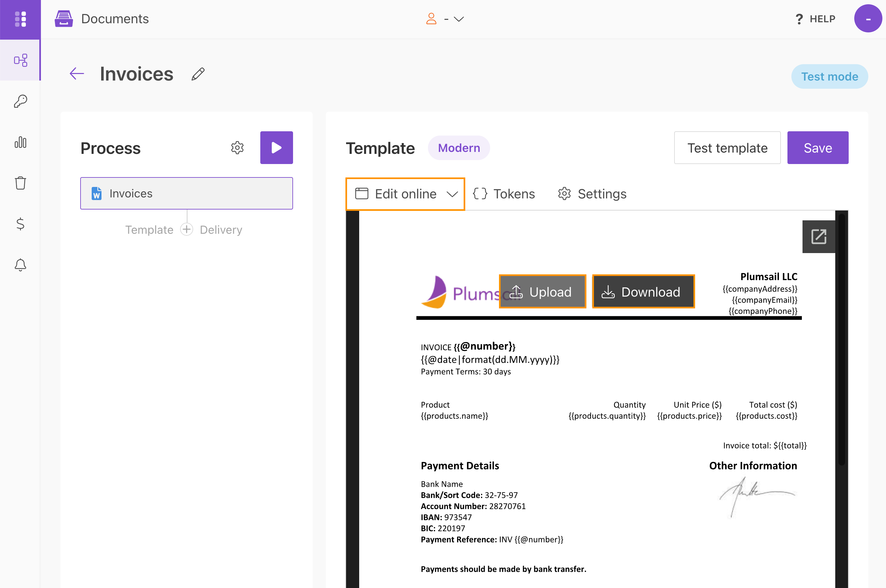
Task: Switch to the Tokens tab
Action: [x=504, y=194]
